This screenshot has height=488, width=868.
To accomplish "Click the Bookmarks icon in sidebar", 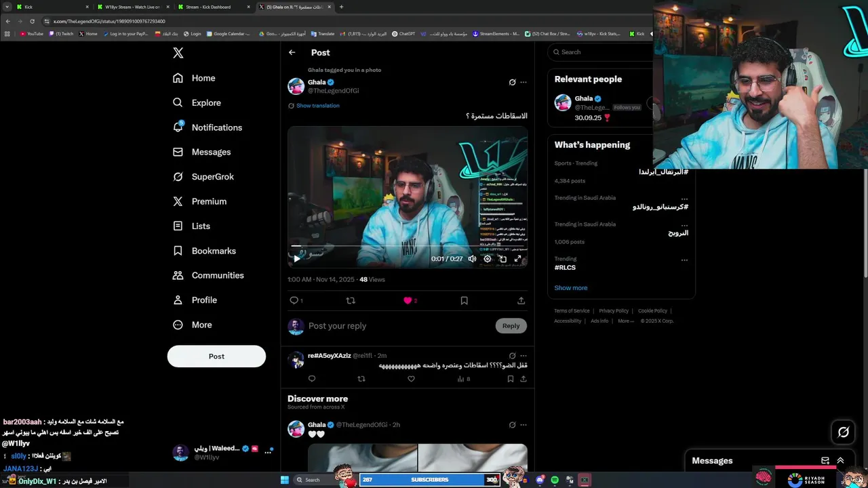I will 178,251.
